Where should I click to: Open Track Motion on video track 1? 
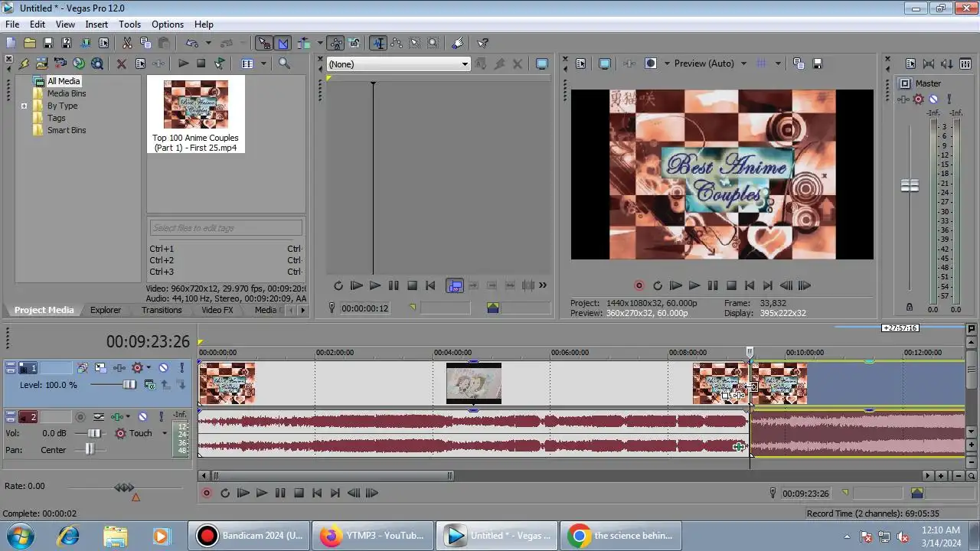(x=100, y=368)
